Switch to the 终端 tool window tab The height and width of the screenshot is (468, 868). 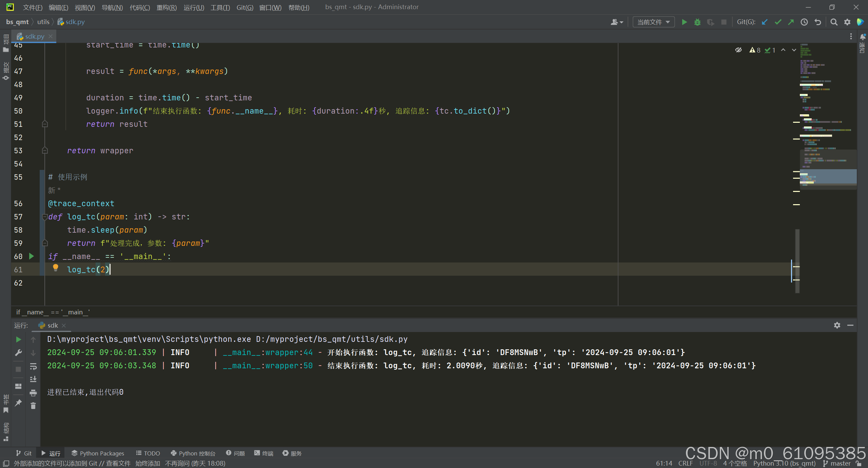[264, 453]
